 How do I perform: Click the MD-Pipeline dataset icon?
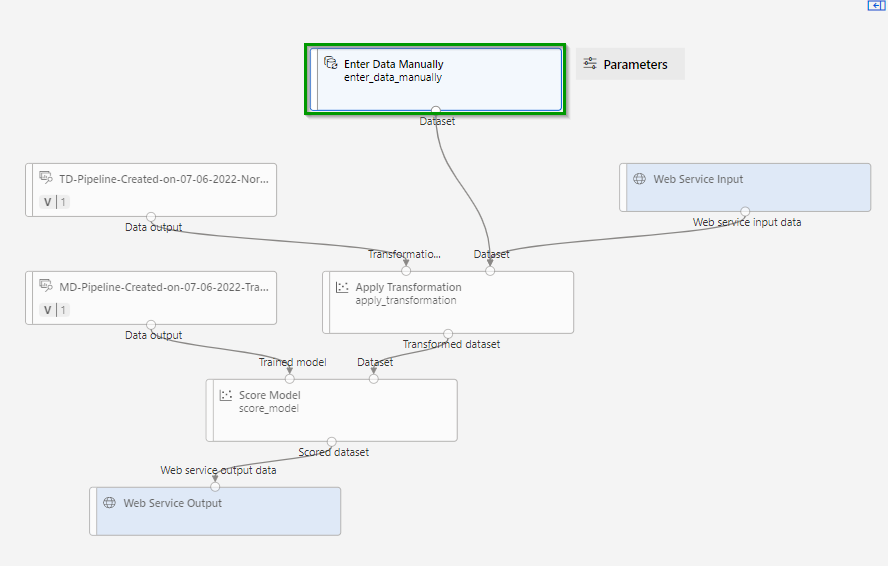tap(46, 286)
